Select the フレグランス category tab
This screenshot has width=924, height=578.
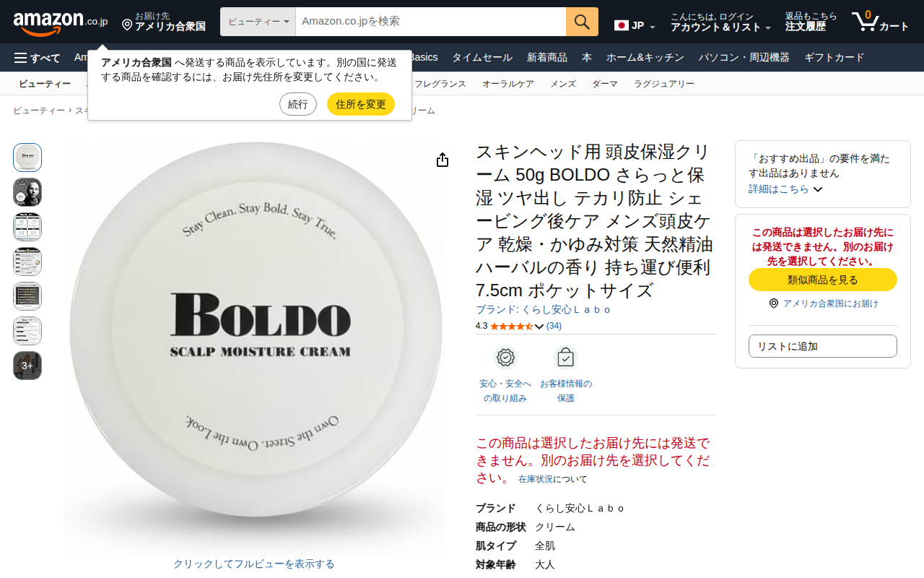coord(440,84)
